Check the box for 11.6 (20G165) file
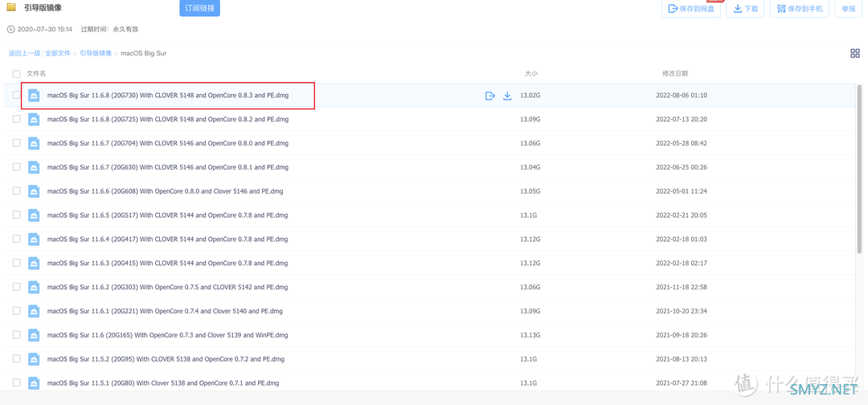 pos(17,335)
